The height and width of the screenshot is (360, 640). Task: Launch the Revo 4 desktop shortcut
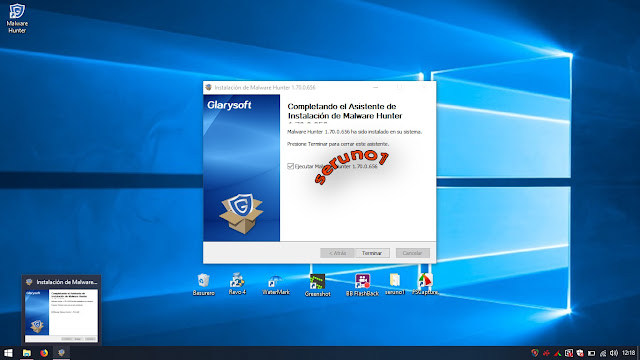(x=237, y=284)
